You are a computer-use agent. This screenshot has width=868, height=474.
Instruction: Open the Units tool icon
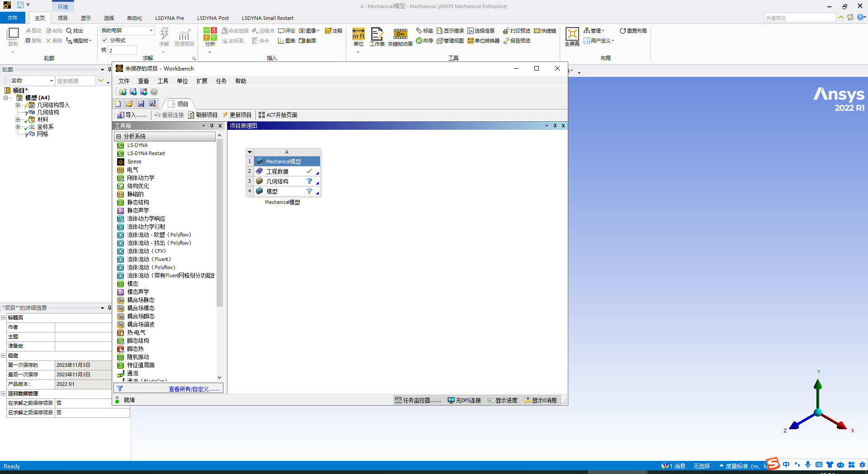pyautogui.click(x=359, y=34)
